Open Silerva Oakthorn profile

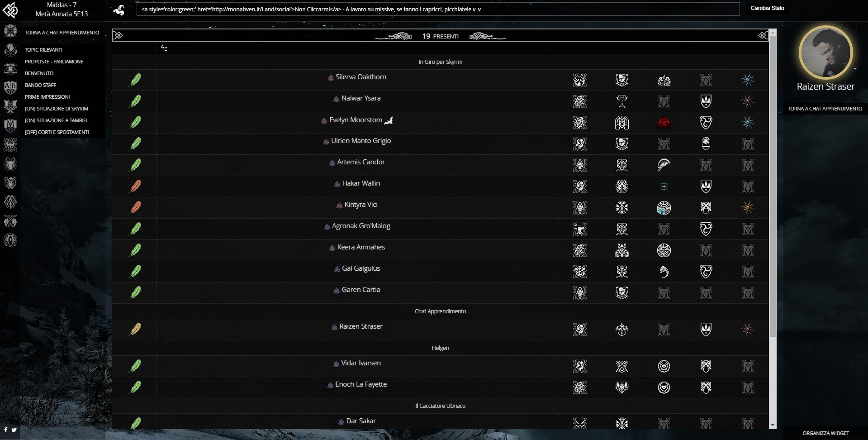(361, 77)
